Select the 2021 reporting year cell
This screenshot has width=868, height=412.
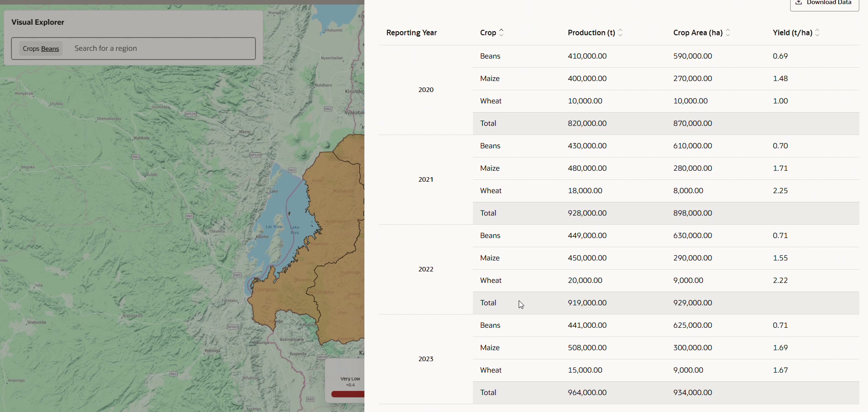coord(426,179)
